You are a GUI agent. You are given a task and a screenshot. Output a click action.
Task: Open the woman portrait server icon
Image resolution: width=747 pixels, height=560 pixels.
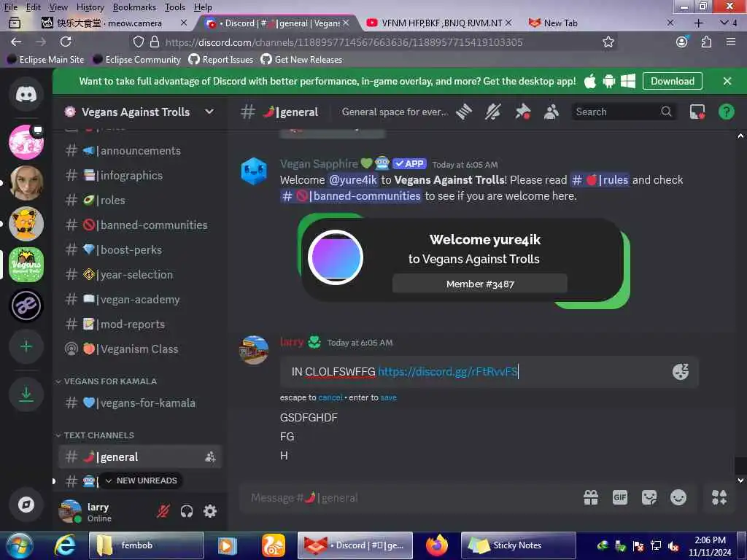[x=26, y=183]
